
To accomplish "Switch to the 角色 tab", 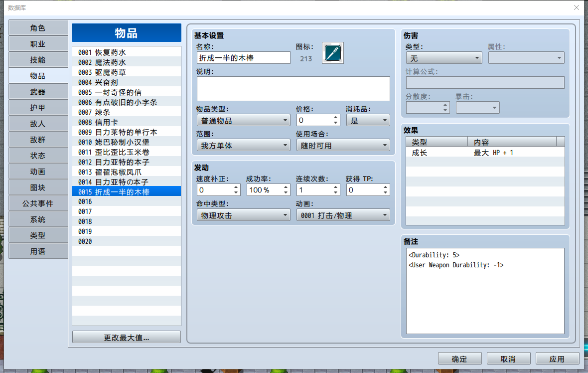I will tap(38, 28).
